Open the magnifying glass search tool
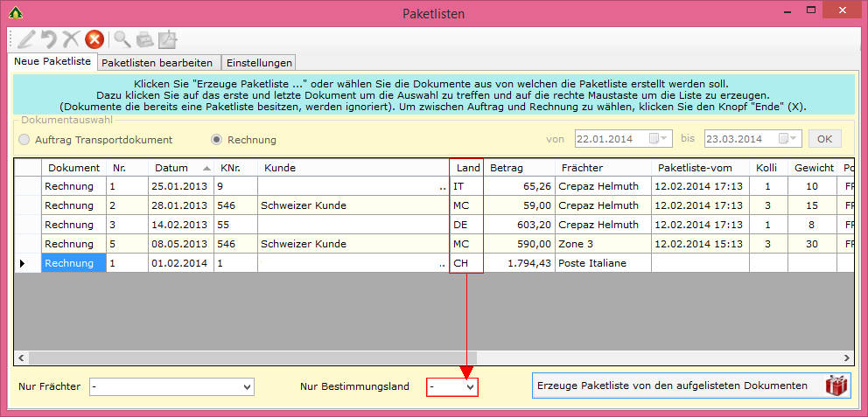Viewport: 868px width, 417px height. click(x=122, y=38)
